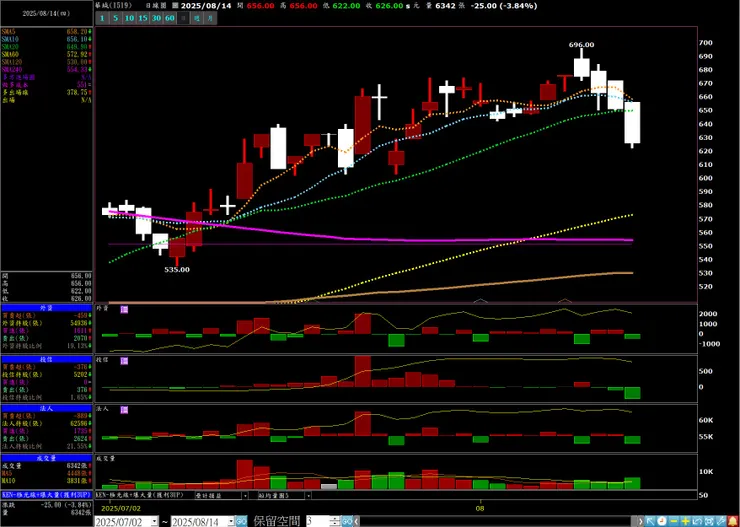Click the 2025/08/14 date box top-left
Image resolution: width=740 pixels, height=527 pixels.
(46, 13)
